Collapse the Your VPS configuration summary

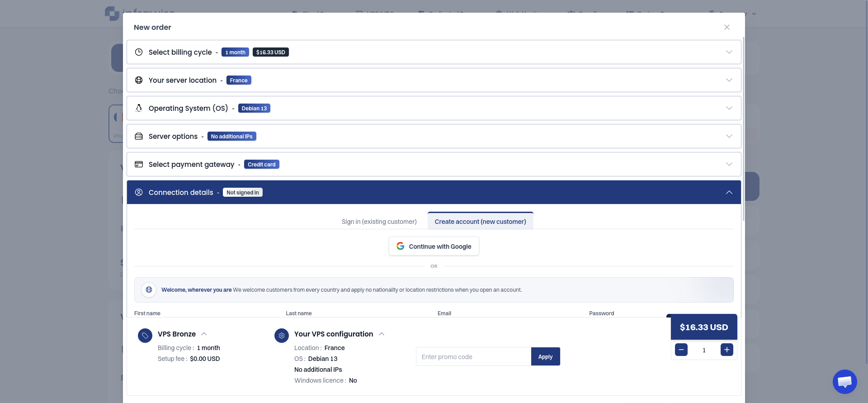[382, 334]
